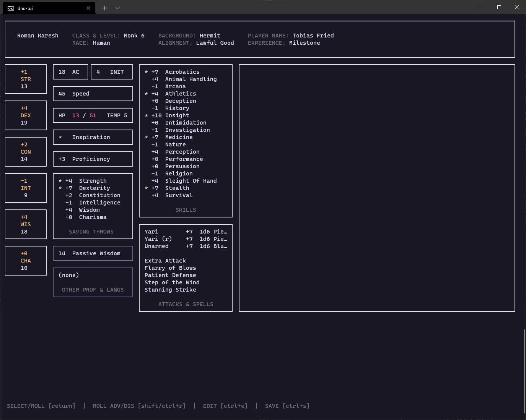Open the tab profile dropdown chevron
This screenshot has height=420, width=526.
point(117,8)
